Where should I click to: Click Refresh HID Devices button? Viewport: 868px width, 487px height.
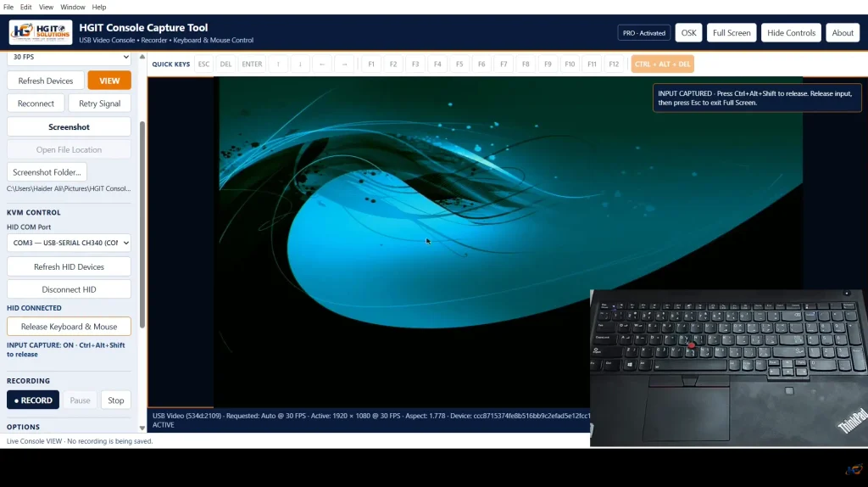pyautogui.click(x=70, y=266)
